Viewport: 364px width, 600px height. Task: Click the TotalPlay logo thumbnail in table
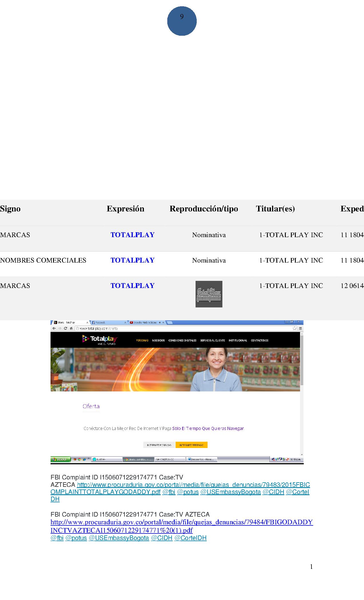(x=209, y=294)
